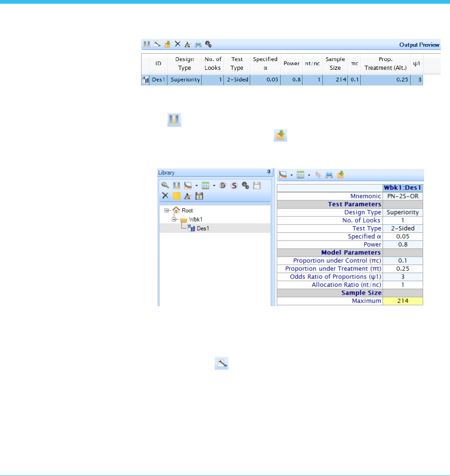Pin the Library panel
Screen dimensions: 450x476
[269, 172]
